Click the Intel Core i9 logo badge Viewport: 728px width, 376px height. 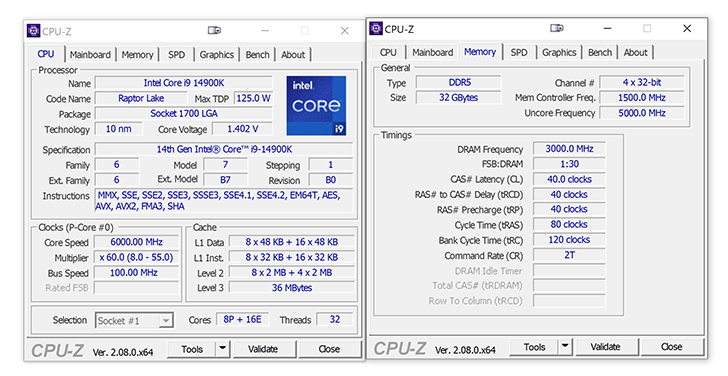pyautogui.click(x=316, y=106)
